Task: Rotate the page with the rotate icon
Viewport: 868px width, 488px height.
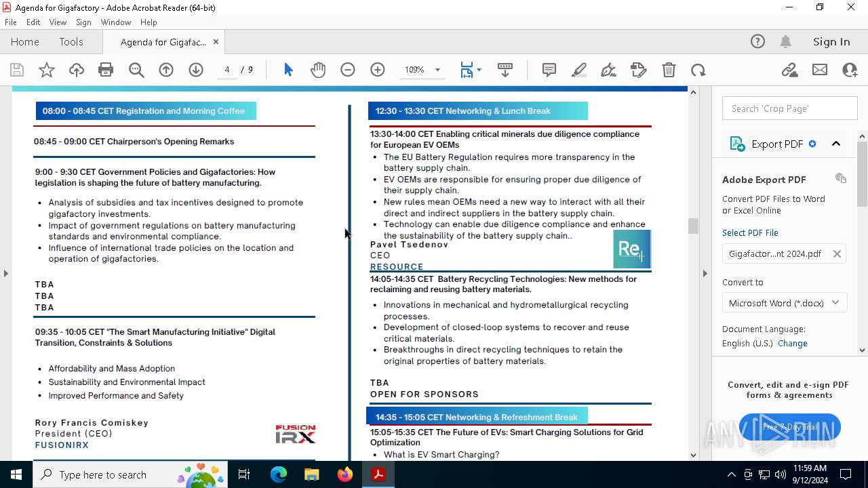Action: point(698,70)
